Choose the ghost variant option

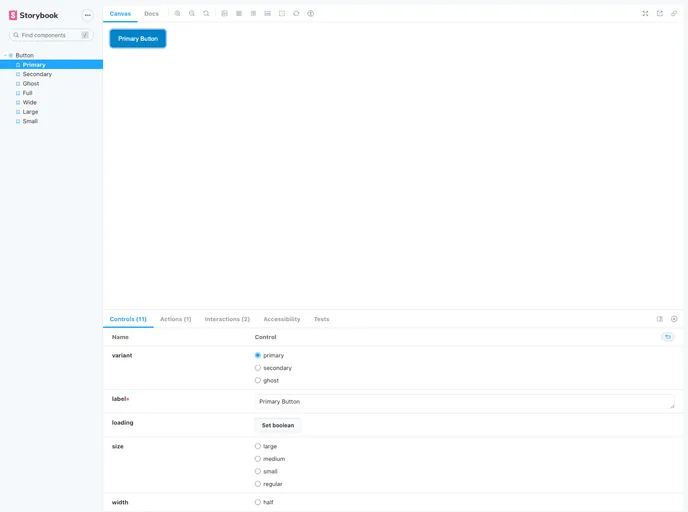point(258,380)
